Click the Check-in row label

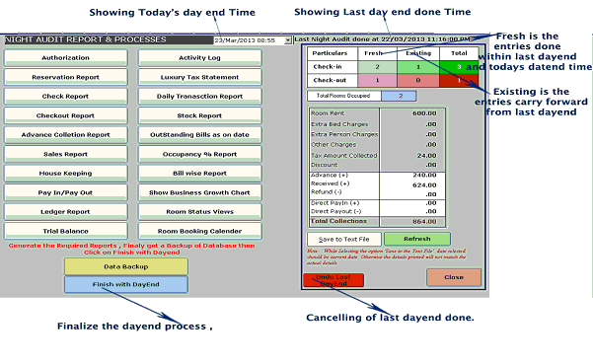click(328, 67)
